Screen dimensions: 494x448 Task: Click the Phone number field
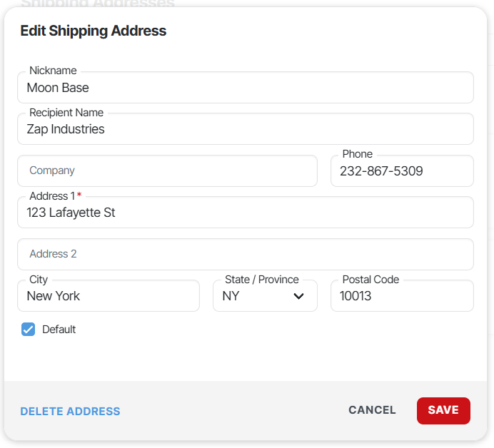tap(401, 171)
